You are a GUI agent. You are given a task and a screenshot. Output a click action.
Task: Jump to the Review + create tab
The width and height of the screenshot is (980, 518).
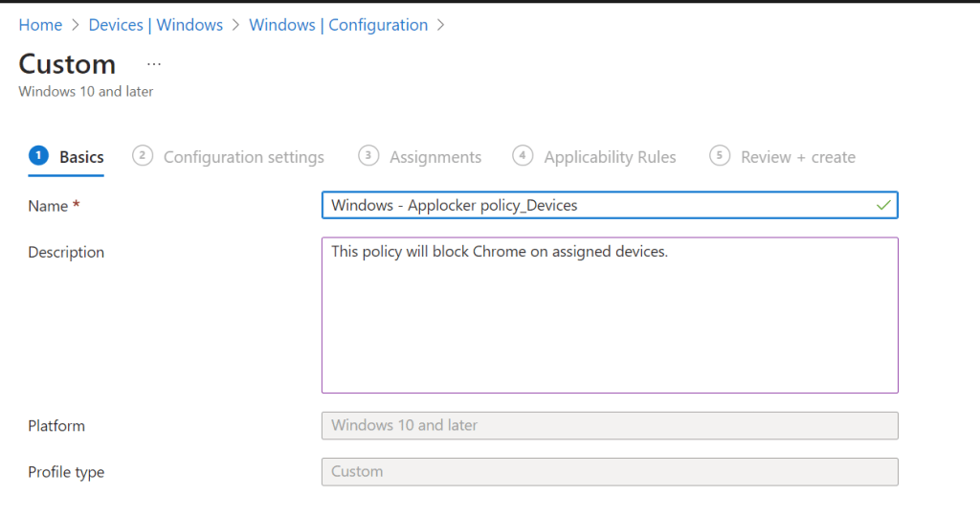(x=797, y=157)
